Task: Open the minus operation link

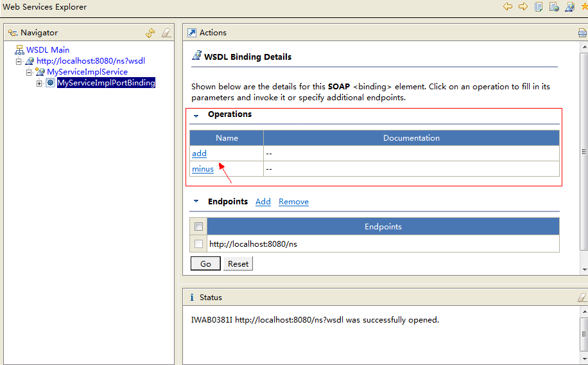Action: point(202,169)
